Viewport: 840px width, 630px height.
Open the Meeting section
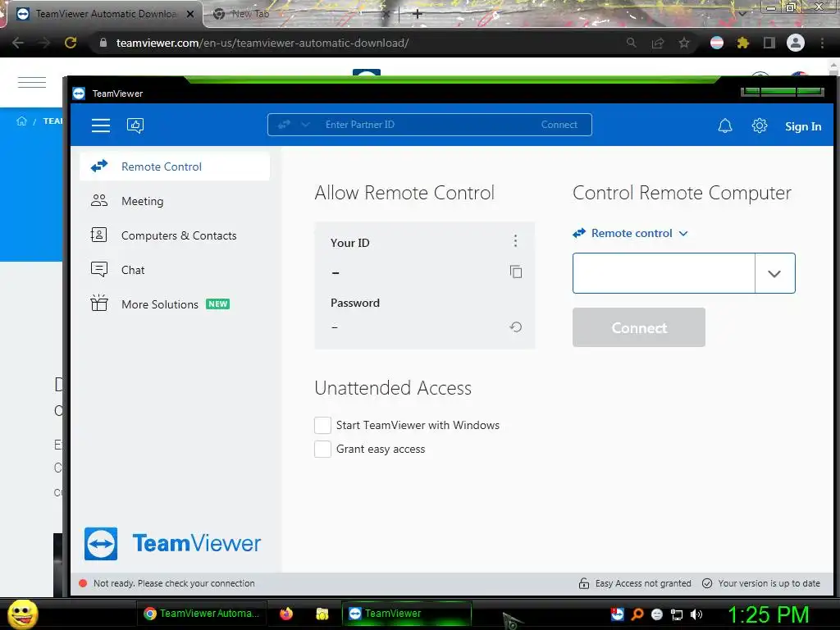click(175, 201)
